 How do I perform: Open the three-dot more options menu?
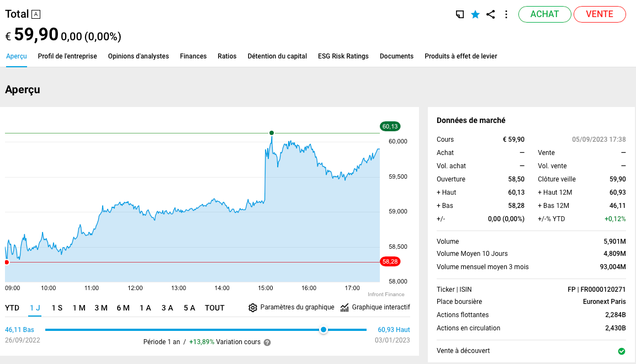(506, 14)
